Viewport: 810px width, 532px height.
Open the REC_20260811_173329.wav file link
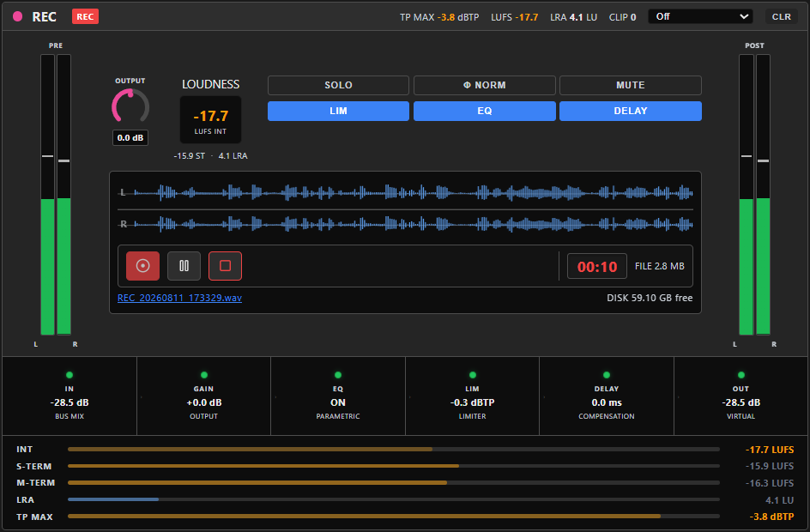[x=179, y=298]
